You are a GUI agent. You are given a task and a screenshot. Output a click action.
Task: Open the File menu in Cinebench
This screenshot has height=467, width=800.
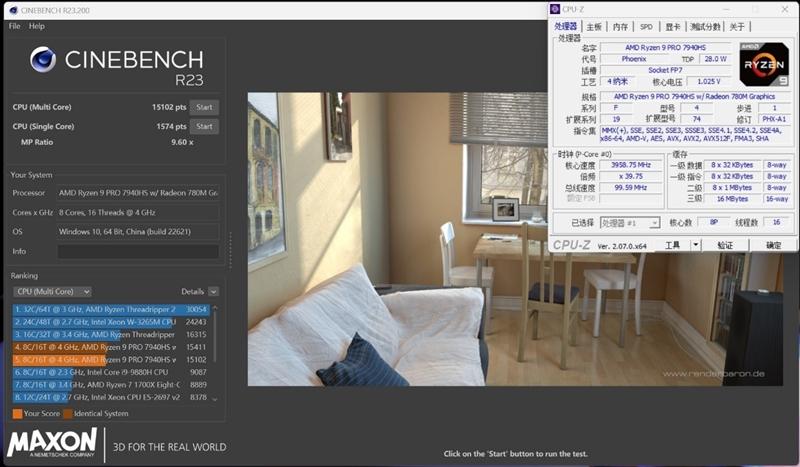[14, 26]
